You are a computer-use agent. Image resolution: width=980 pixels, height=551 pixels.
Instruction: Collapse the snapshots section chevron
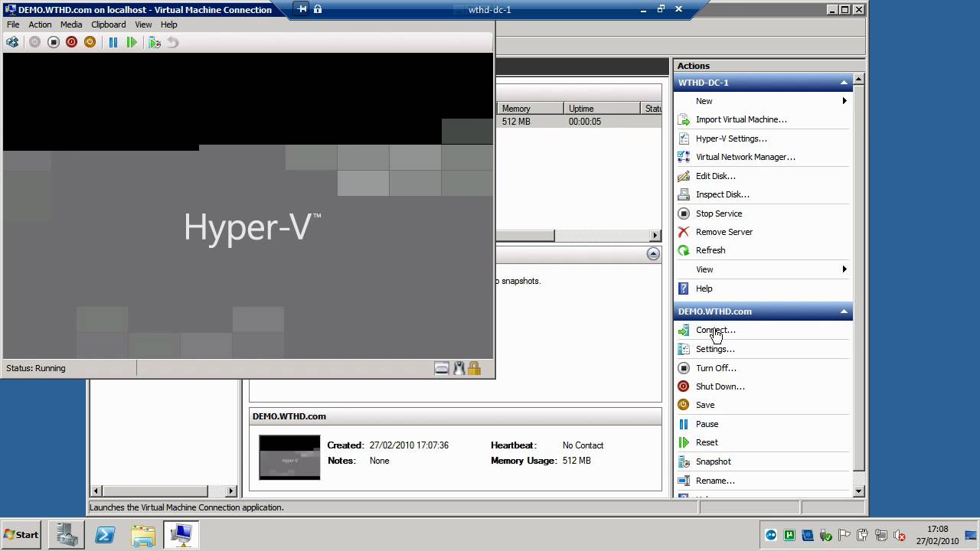(x=653, y=254)
